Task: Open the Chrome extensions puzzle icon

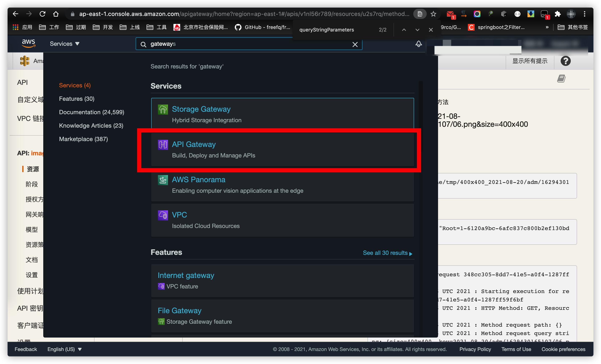Action: coord(557,14)
